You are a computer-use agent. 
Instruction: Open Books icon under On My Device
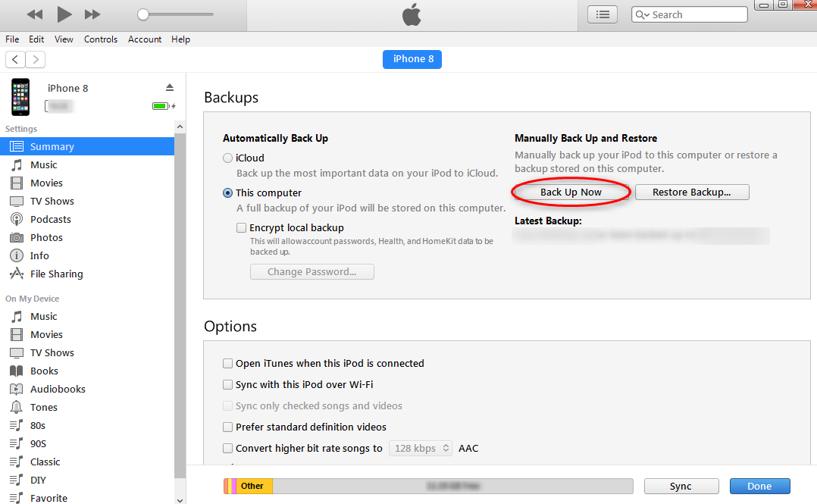[17, 371]
